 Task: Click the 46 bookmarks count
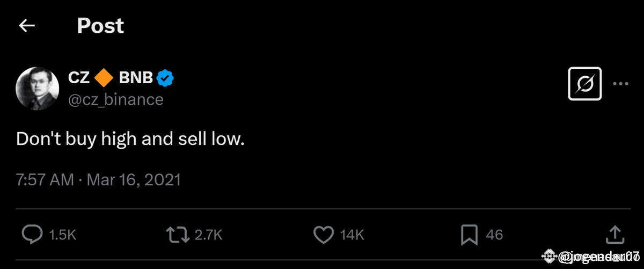coord(494,235)
